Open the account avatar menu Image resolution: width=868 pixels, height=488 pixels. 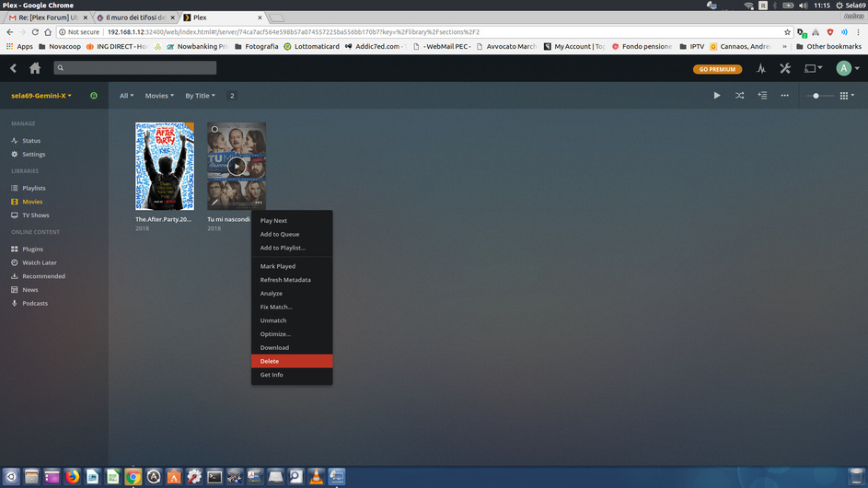pos(847,68)
